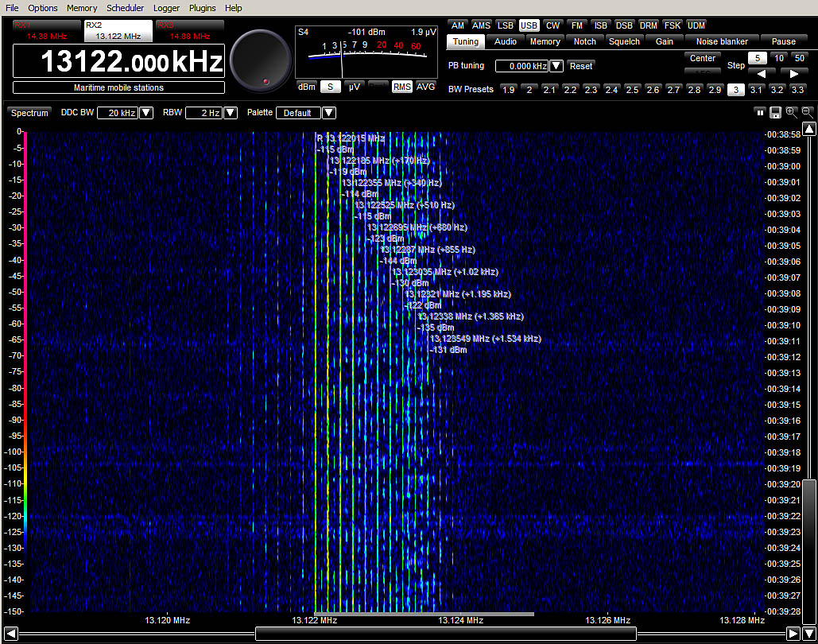Switch to ISB mode
Screen dimensions: 818x644
[x=600, y=25]
